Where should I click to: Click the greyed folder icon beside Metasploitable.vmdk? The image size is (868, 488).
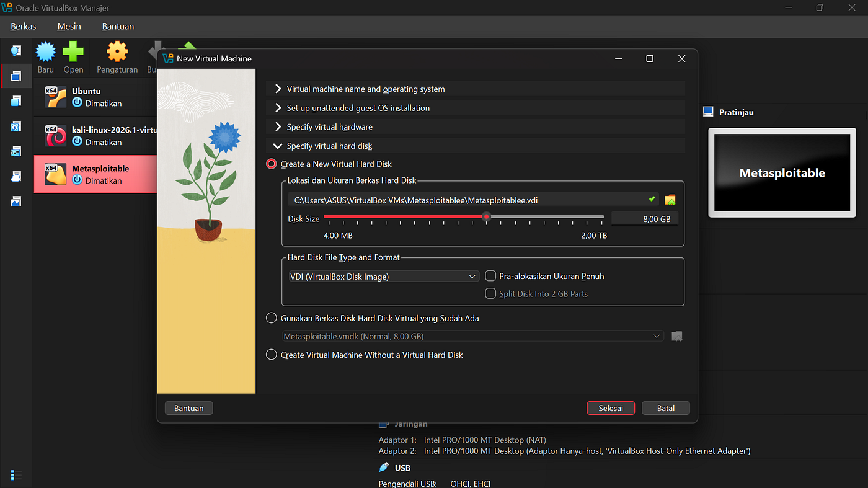click(x=677, y=336)
